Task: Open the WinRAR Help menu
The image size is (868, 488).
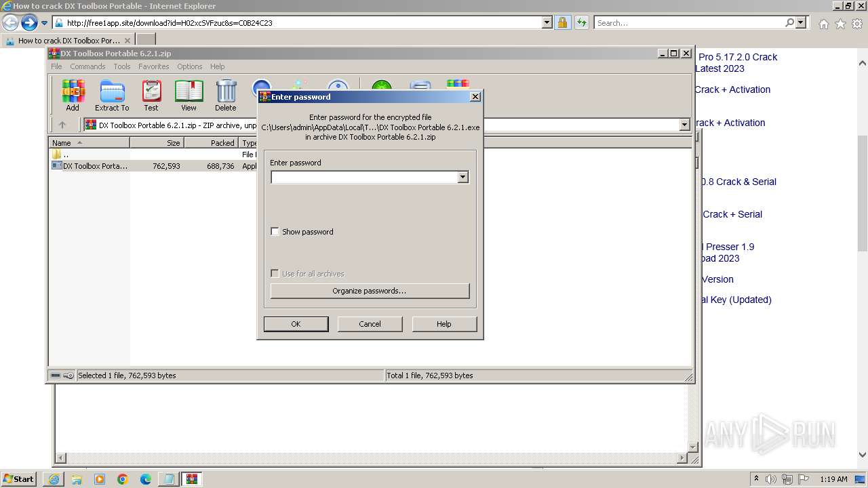Action: click(218, 66)
